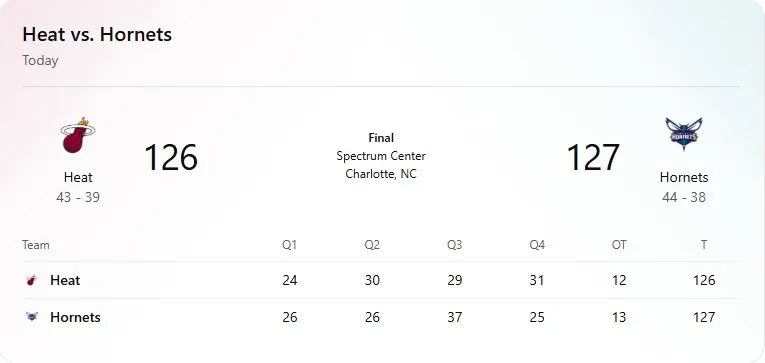The width and height of the screenshot is (765, 363).
Task: Click the small Heat logo in score table
Action: click(x=32, y=281)
